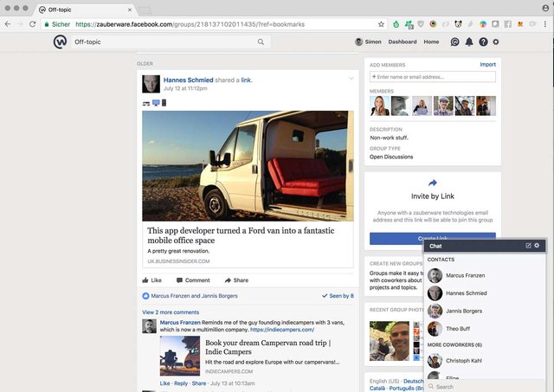This screenshot has width=554, height=392.
Task: Click the secure lock icon in address bar
Action: pyautogui.click(x=46, y=24)
